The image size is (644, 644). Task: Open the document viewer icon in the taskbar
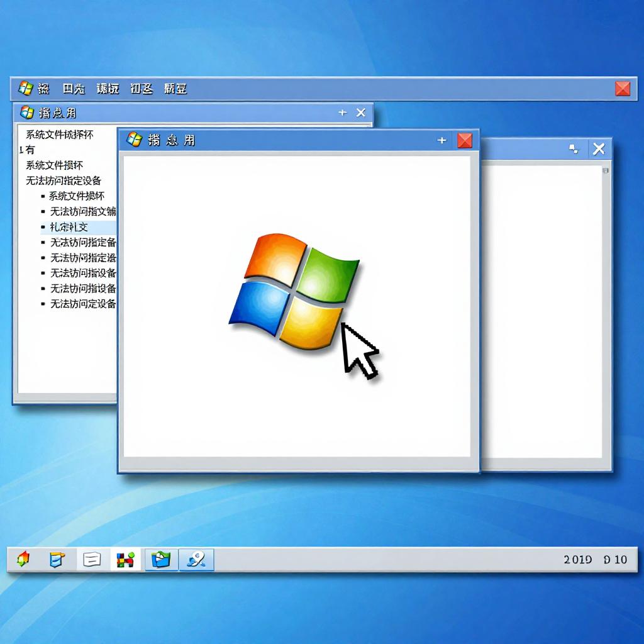click(91, 560)
